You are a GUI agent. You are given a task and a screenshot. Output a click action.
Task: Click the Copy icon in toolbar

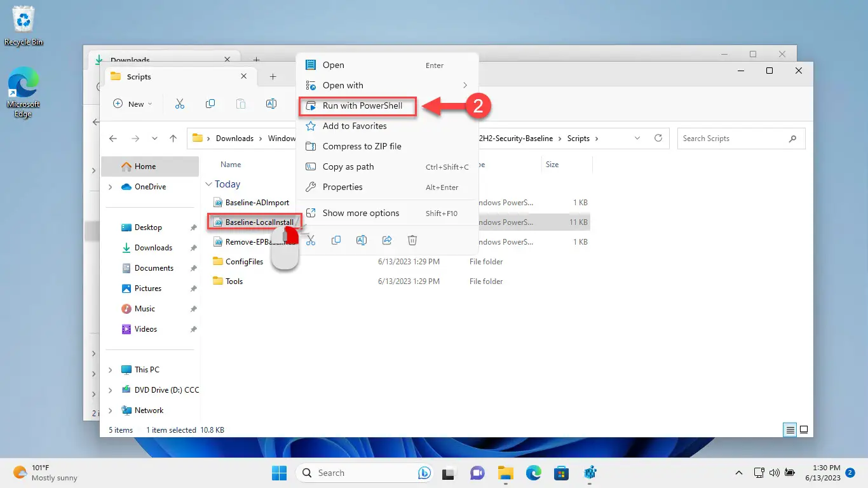point(210,104)
